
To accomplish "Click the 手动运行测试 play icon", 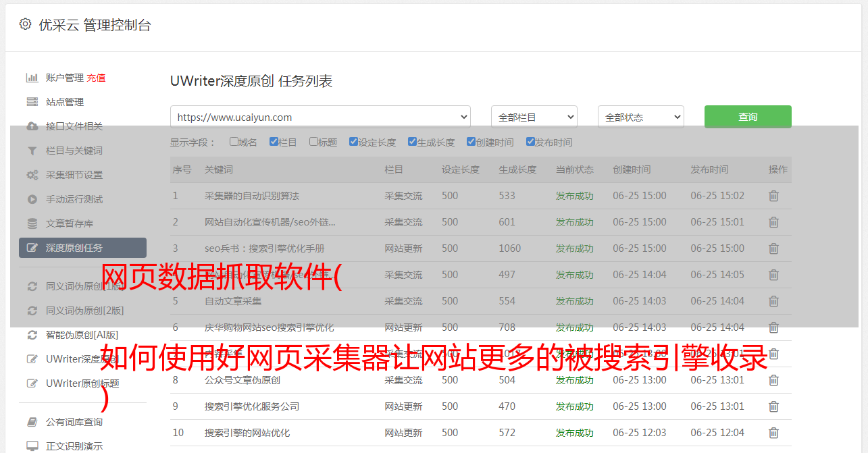I will [32, 199].
